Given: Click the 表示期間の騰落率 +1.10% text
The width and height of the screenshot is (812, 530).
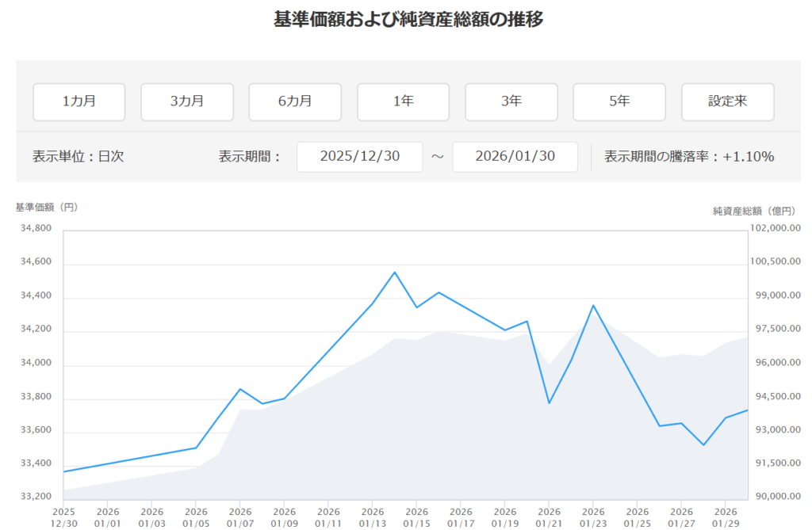Looking at the screenshot, I should [688, 156].
